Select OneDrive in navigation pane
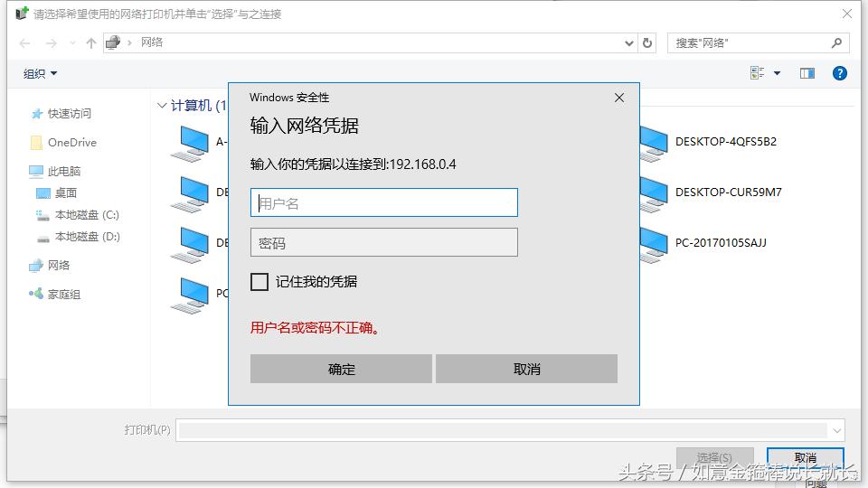Viewport: 868px width, 488px height. (63, 142)
